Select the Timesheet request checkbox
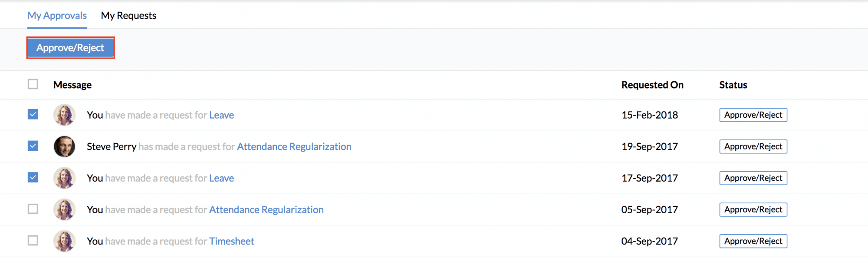The image size is (868, 258). tap(33, 240)
